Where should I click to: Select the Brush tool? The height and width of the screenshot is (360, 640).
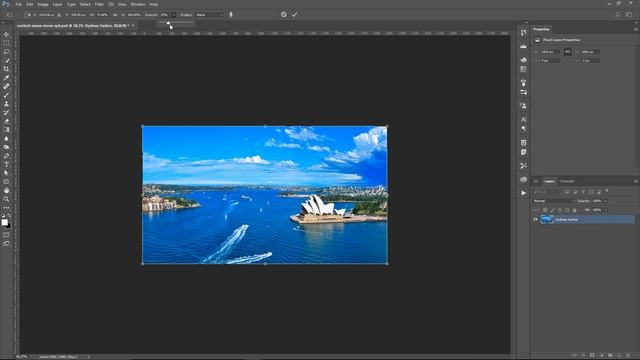coord(6,95)
